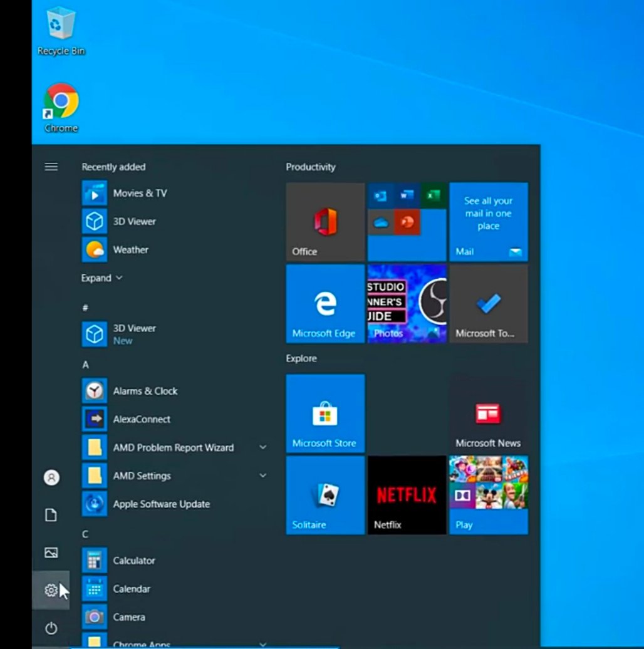This screenshot has width=644, height=649.
Task: Open Settings gear in Start sidebar
Action: click(x=51, y=590)
